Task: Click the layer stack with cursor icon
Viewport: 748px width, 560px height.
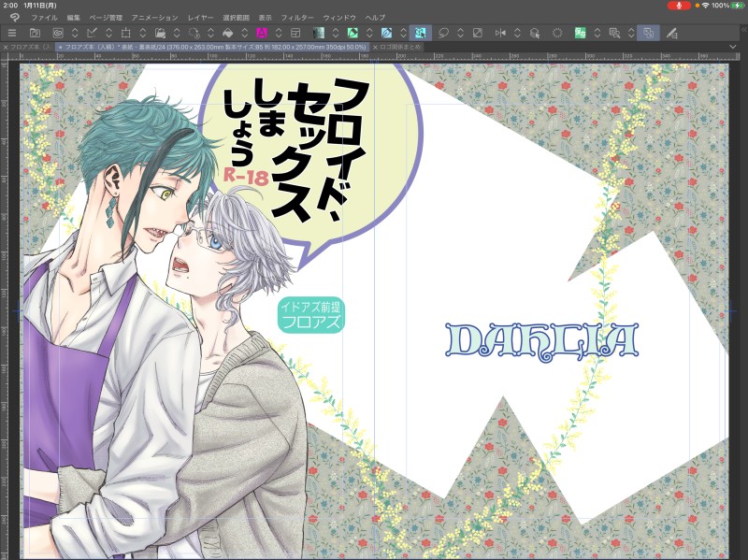Action: coord(535,33)
